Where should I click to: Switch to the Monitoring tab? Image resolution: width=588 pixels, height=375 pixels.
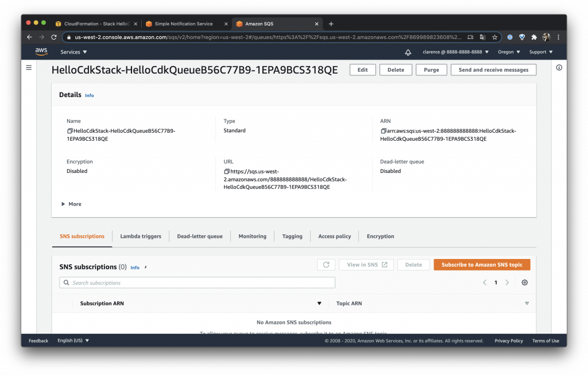[x=253, y=236]
